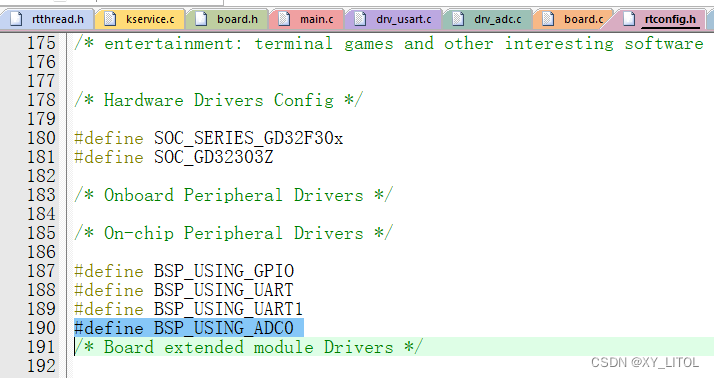Click file icon on rtconfig.h tab
714x378 pixels.
click(x=629, y=19)
